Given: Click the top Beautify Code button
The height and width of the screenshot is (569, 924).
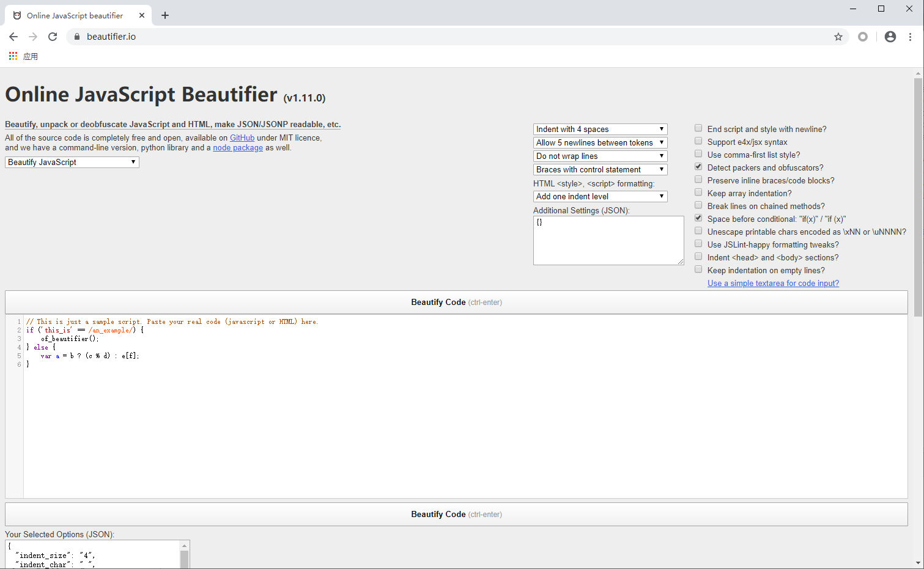Looking at the screenshot, I should tap(456, 302).
